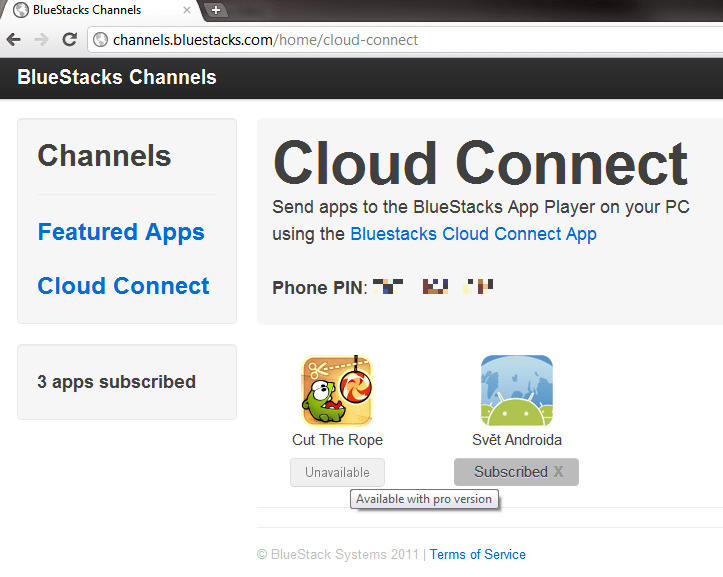Click the 'Phone PIN:' label
723x577 pixels.
[319, 288]
